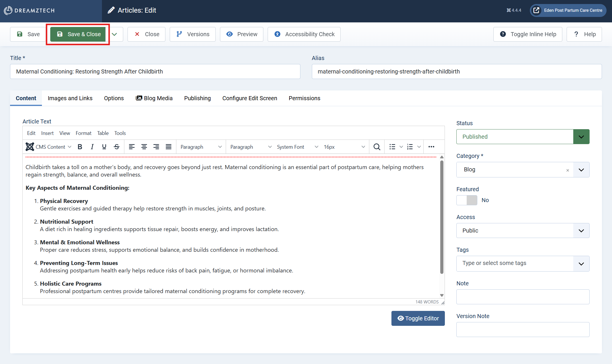
Task: Click the Toggle Editor button
Action: (x=418, y=318)
